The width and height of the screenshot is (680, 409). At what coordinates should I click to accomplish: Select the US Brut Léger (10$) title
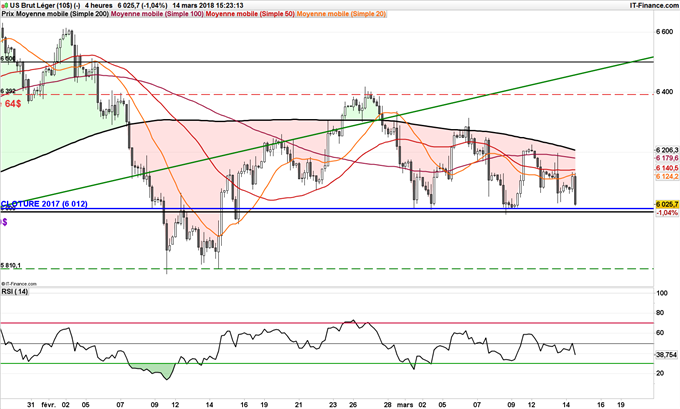click(x=41, y=6)
